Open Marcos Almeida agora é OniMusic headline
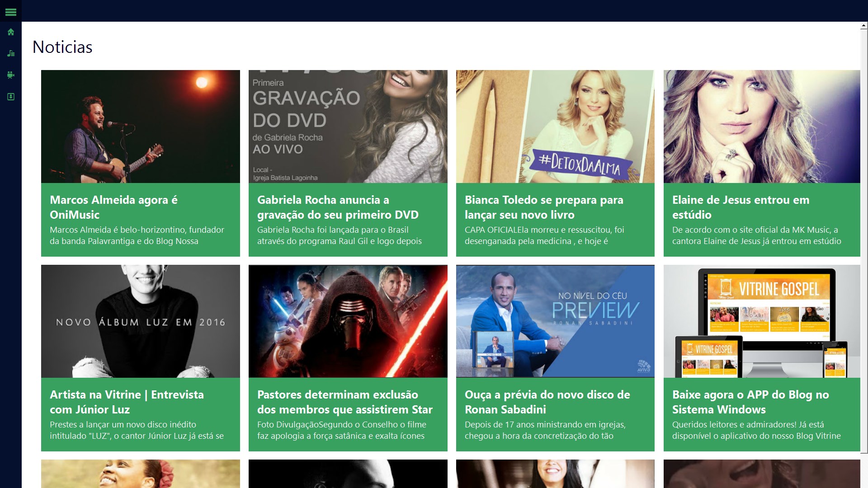 [113, 207]
